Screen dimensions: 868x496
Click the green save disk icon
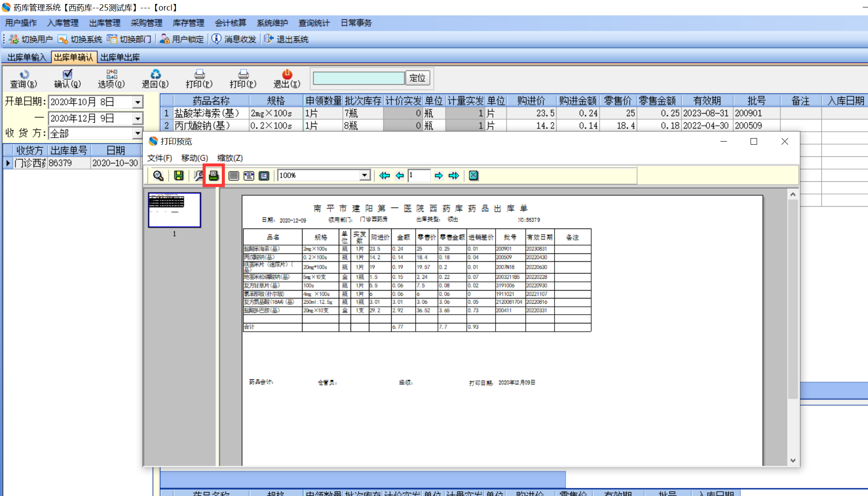179,176
